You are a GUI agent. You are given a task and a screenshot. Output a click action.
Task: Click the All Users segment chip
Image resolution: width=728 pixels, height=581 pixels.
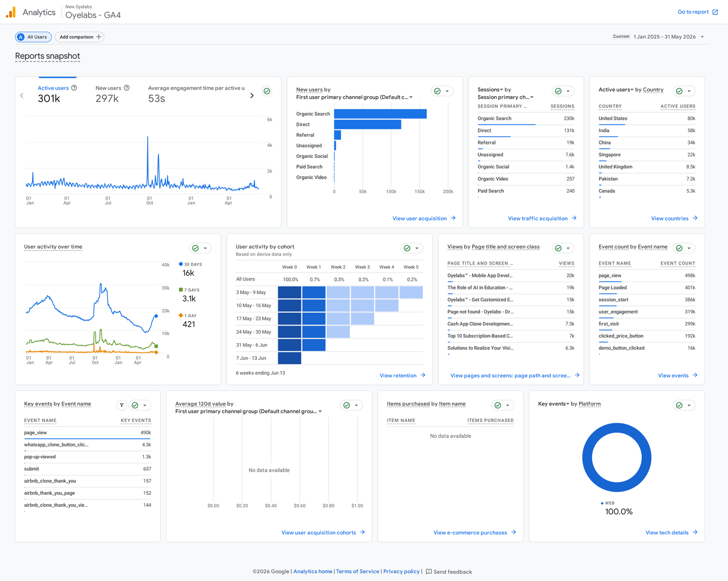point(33,37)
